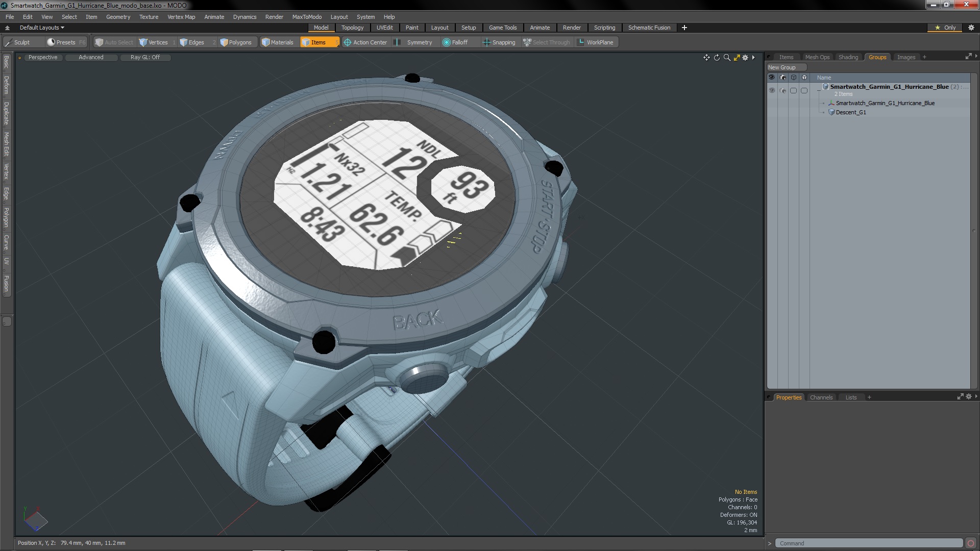Screen dimensions: 980x551
Task: Open the Geometry menu
Action: tap(118, 17)
